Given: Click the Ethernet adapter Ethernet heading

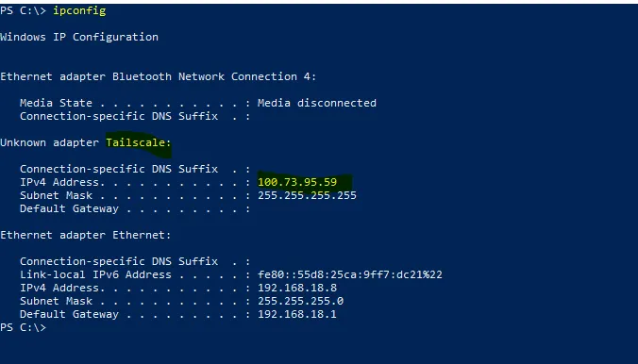Looking at the screenshot, I should (86, 235).
